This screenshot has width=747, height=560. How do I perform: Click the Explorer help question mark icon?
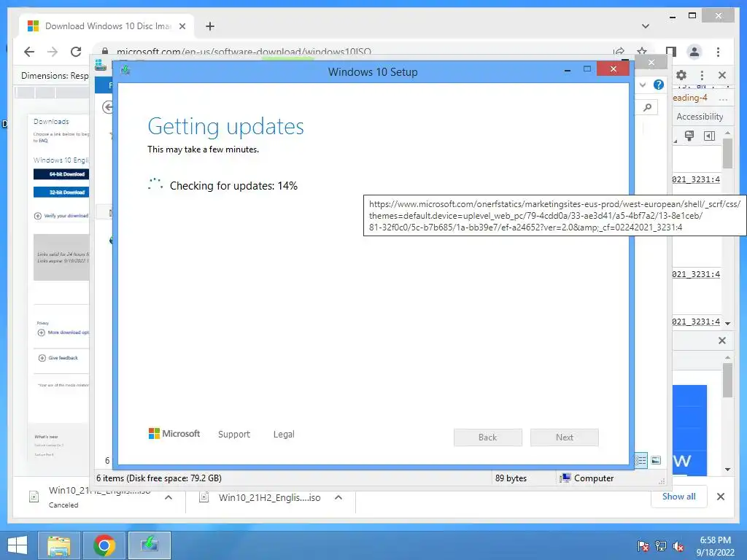(x=659, y=85)
